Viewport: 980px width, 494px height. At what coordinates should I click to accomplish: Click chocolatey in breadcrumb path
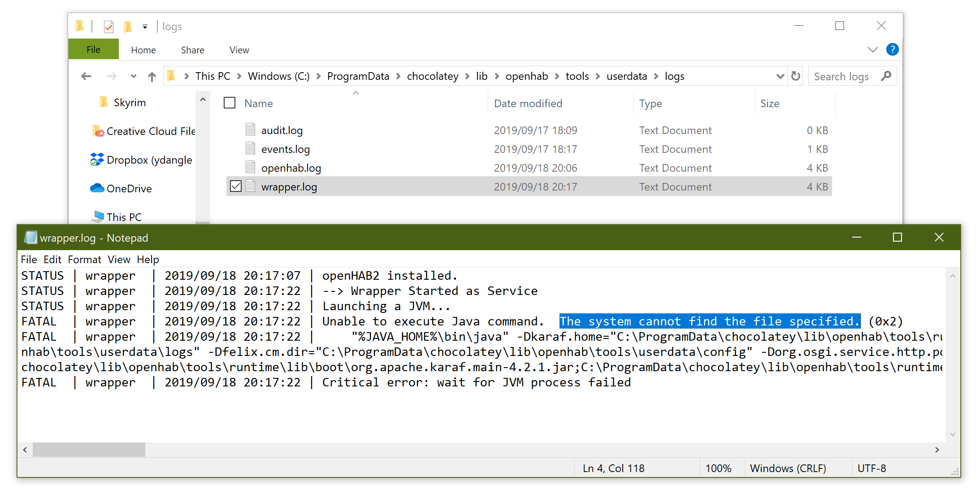tap(433, 76)
